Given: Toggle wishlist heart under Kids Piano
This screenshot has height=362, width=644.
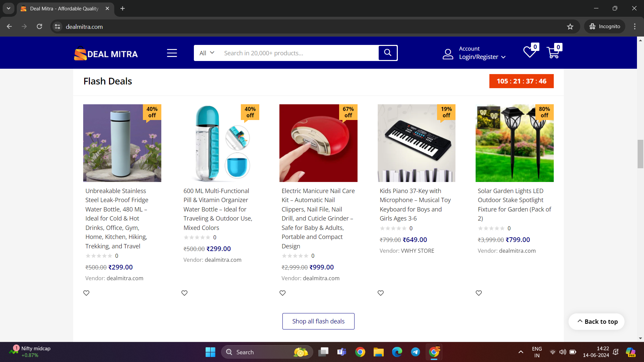Looking at the screenshot, I should [380, 293].
